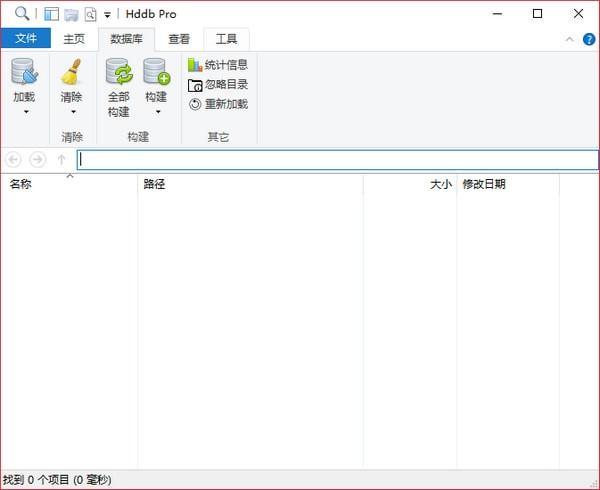Image resolution: width=600 pixels, height=490 pixels.
Task: Focus the search input field
Action: [x=337, y=160]
